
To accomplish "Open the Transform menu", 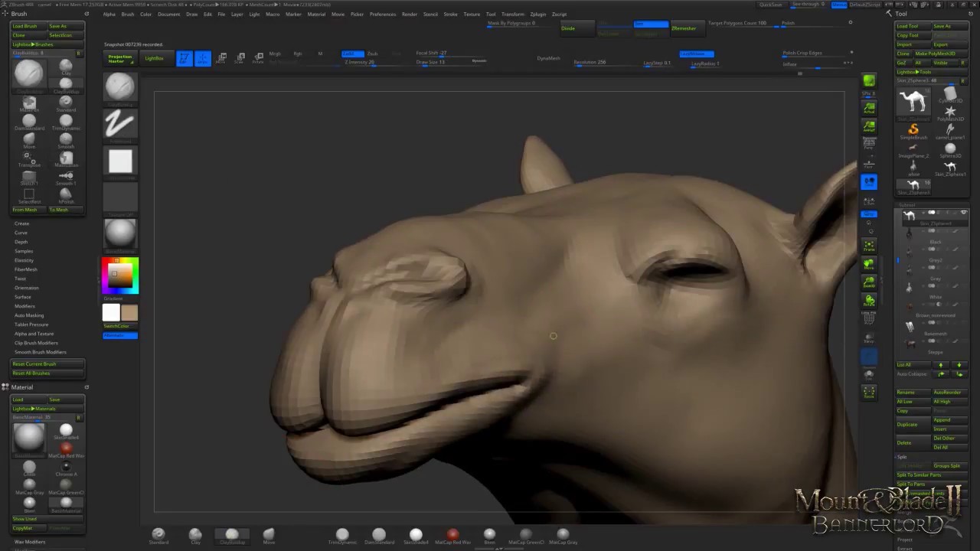I will tap(513, 14).
